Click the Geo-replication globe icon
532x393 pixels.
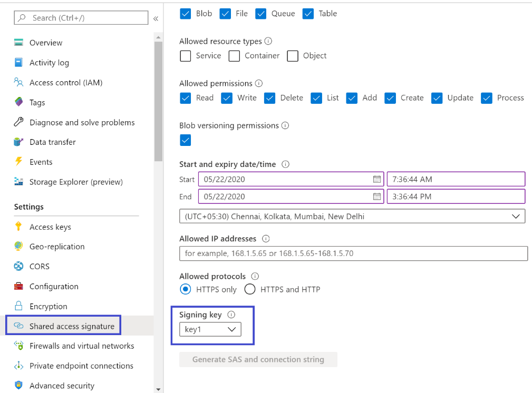pyautogui.click(x=19, y=247)
